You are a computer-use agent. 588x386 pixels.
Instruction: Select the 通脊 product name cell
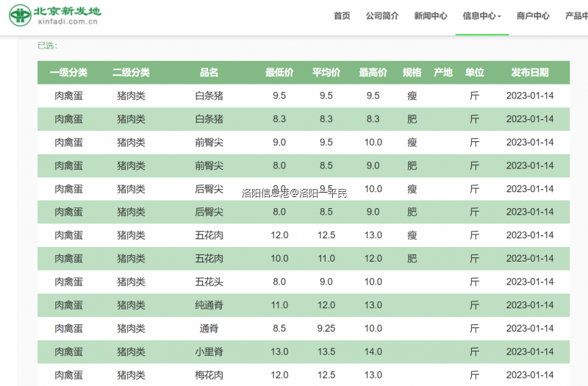click(209, 329)
